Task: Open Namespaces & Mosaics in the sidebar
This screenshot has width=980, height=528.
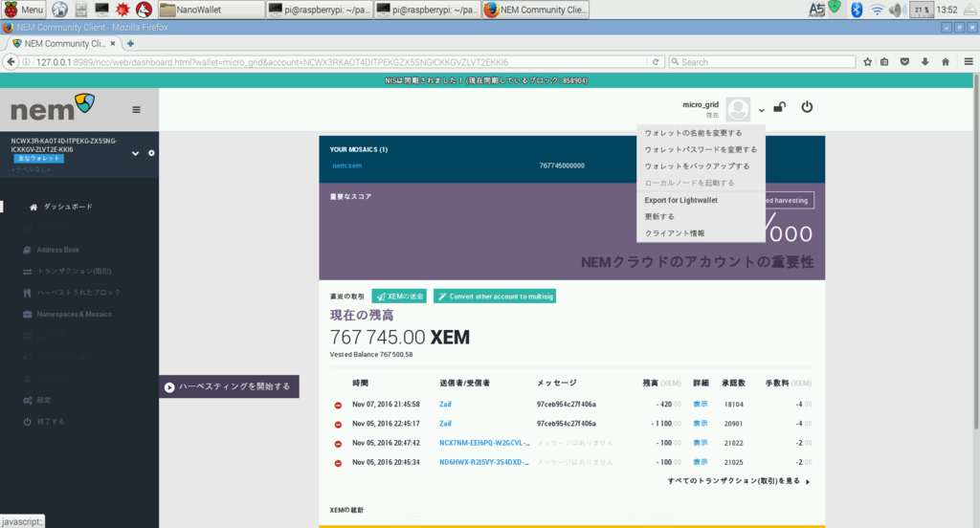Action: tap(74, 315)
